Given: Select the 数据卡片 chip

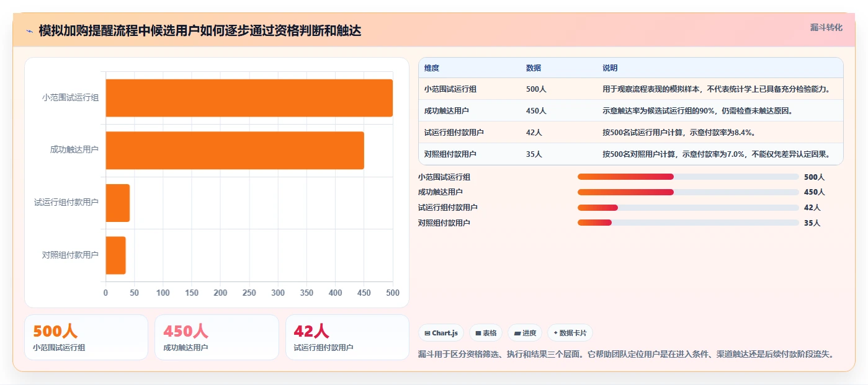Looking at the screenshot, I should coord(570,333).
